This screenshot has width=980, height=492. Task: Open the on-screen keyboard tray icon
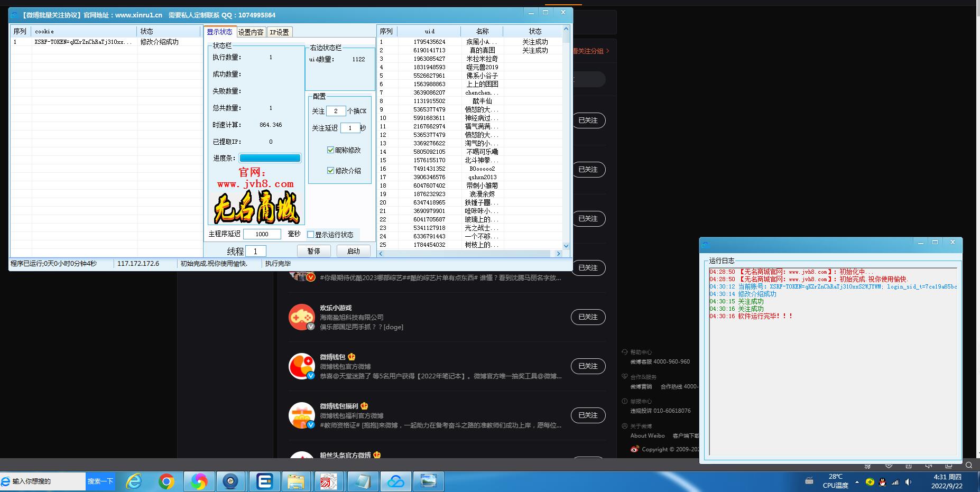click(809, 481)
